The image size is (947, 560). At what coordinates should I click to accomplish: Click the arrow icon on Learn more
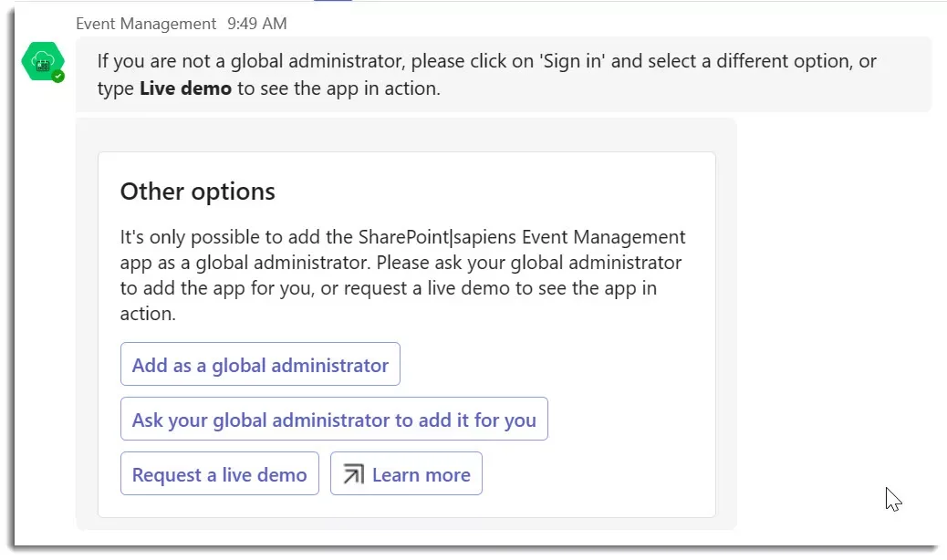353,474
